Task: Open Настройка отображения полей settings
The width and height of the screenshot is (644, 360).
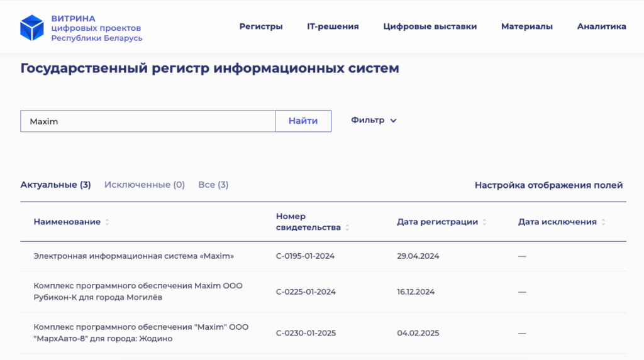Action: pyautogui.click(x=548, y=185)
